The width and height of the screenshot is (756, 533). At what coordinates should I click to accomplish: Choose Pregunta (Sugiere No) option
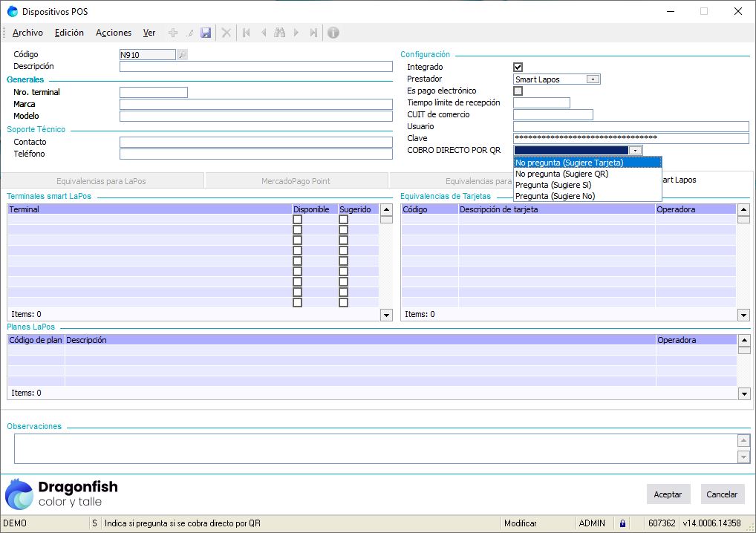(x=587, y=196)
